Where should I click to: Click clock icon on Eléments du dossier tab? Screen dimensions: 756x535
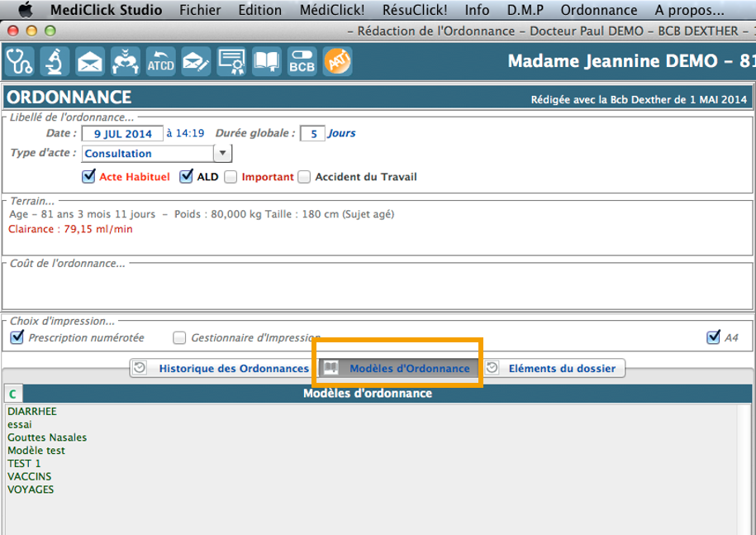click(x=492, y=368)
